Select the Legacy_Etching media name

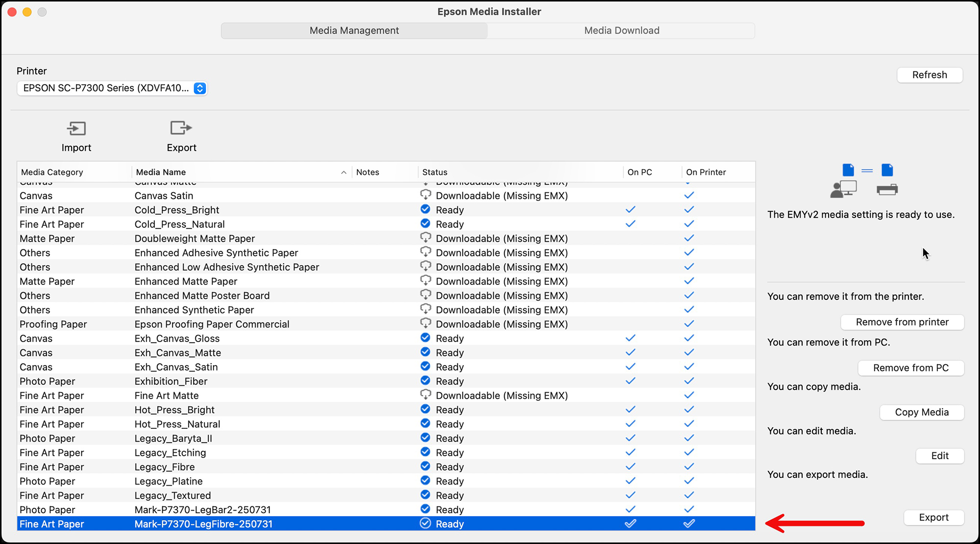point(170,452)
